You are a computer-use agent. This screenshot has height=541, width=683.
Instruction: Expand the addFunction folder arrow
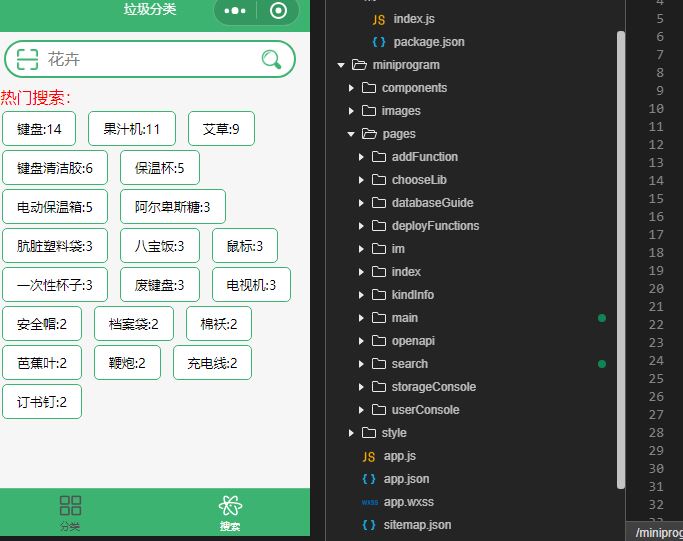pos(361,157)
